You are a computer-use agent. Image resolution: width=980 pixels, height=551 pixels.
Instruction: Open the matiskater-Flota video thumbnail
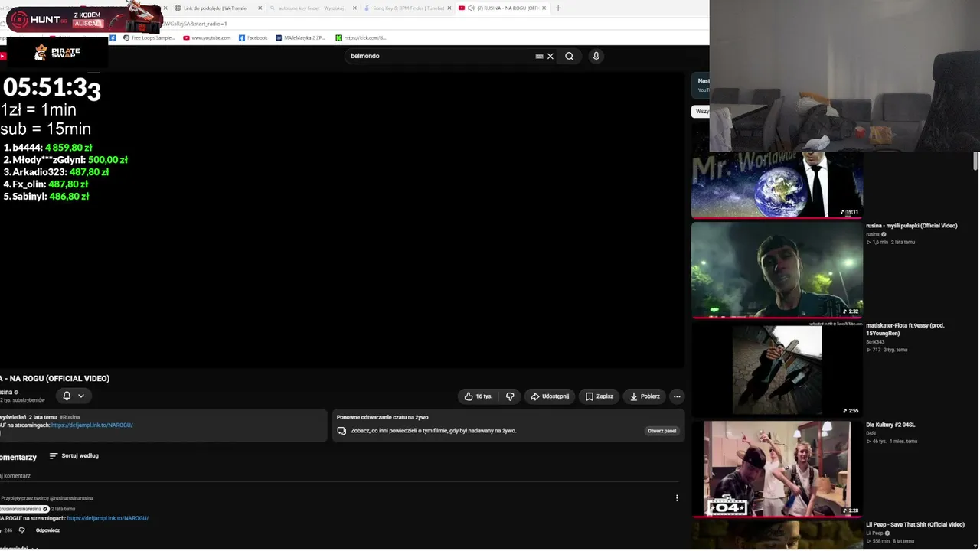(x=777, y=370)
